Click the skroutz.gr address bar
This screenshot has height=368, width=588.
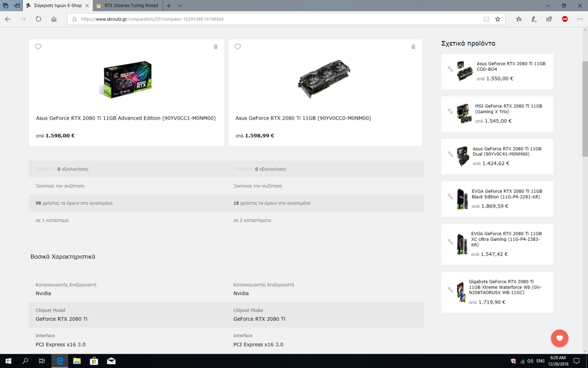click(276, 19)
